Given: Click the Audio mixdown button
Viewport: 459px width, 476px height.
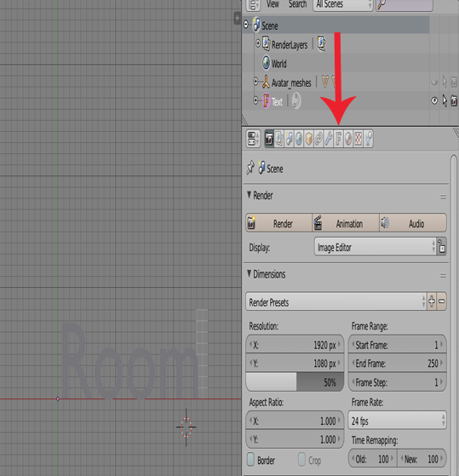Looking at the screenshot, I should (413, 223).
